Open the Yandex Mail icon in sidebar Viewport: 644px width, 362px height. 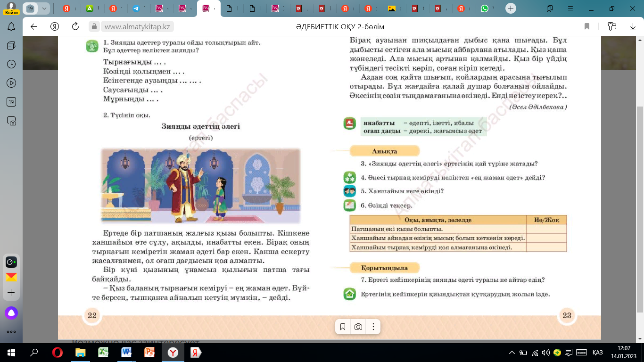tap(11, 277)
